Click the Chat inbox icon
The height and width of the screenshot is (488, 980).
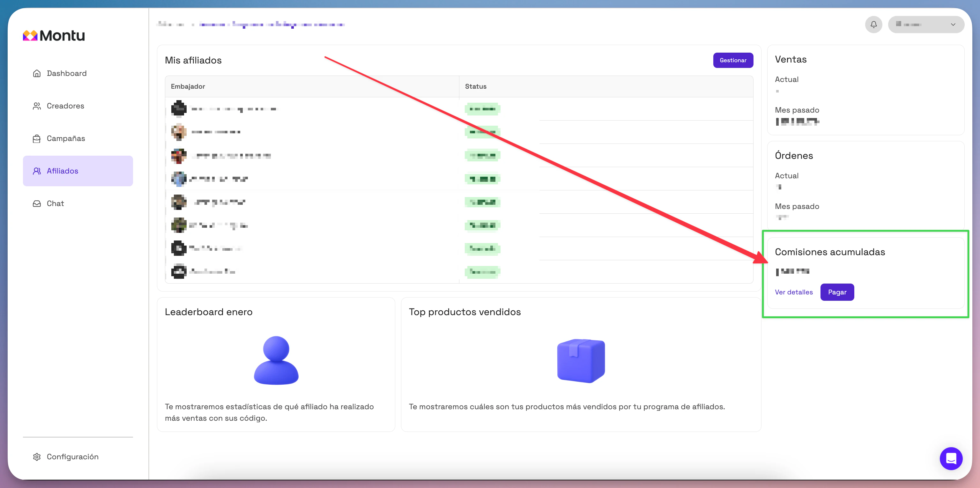37,204
